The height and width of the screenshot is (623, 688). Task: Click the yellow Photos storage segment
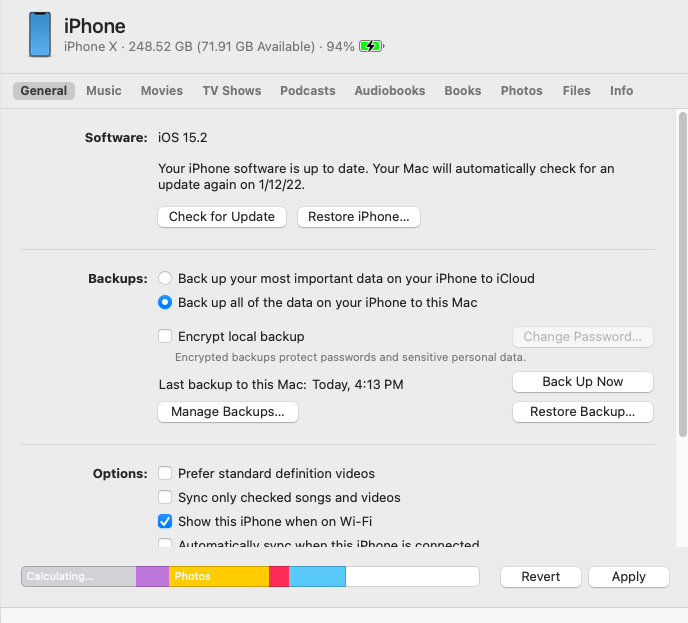219,576
